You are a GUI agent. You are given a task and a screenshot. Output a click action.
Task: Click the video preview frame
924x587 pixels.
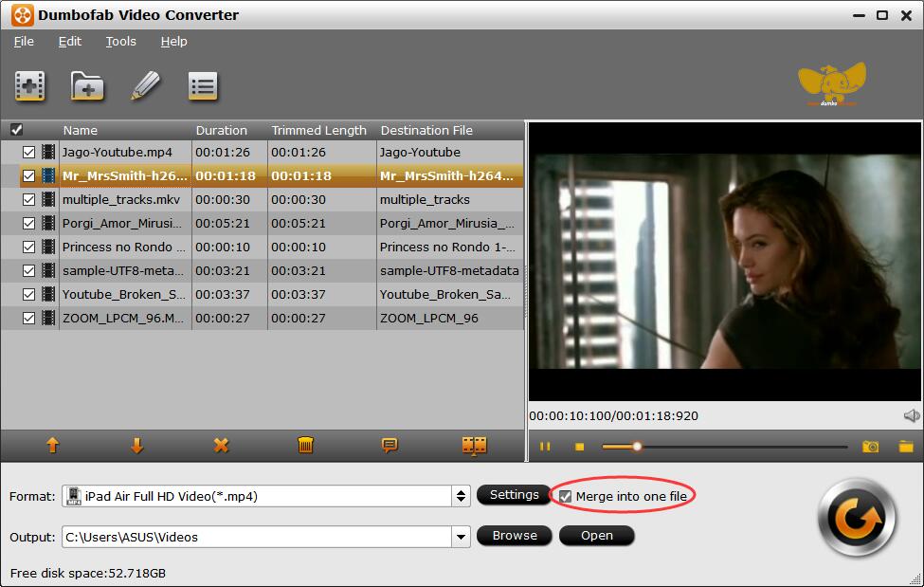[x=725, y=262]
